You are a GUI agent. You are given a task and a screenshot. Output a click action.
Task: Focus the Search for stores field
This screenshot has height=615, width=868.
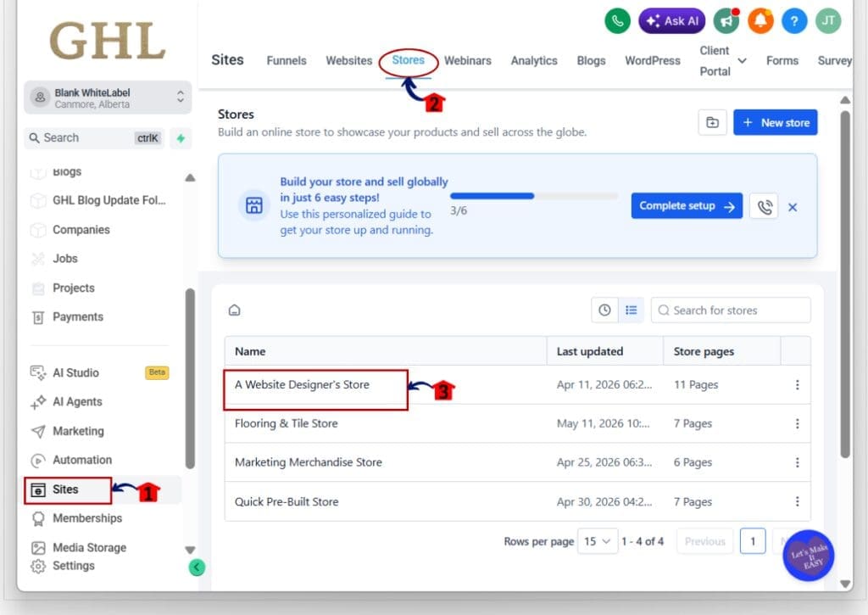coord(731,310)
